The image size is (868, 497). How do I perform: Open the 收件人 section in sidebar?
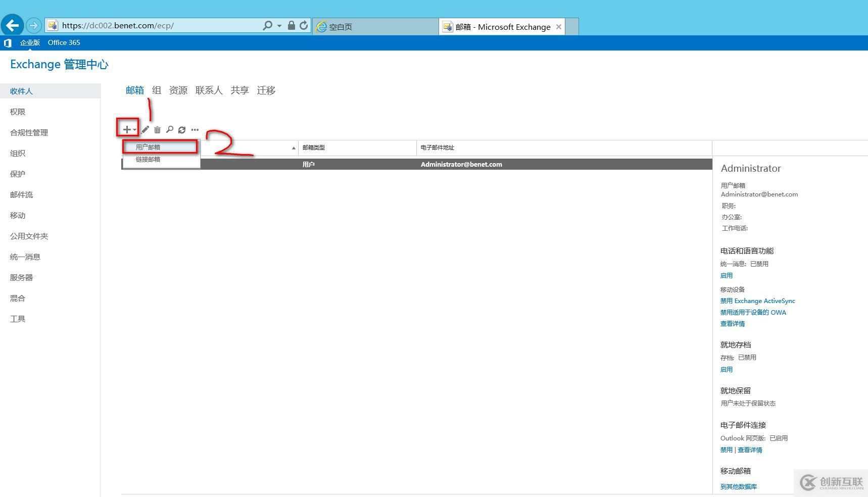tap(50, 91)
